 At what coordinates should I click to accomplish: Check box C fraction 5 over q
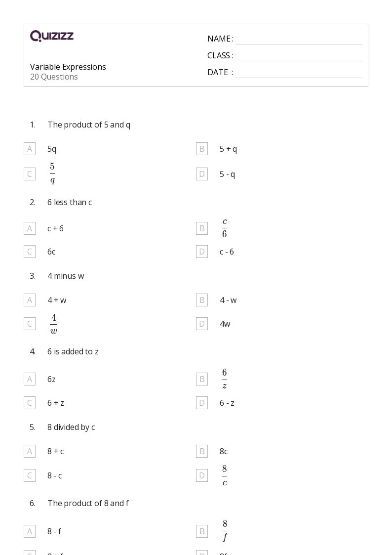[30, 174]
